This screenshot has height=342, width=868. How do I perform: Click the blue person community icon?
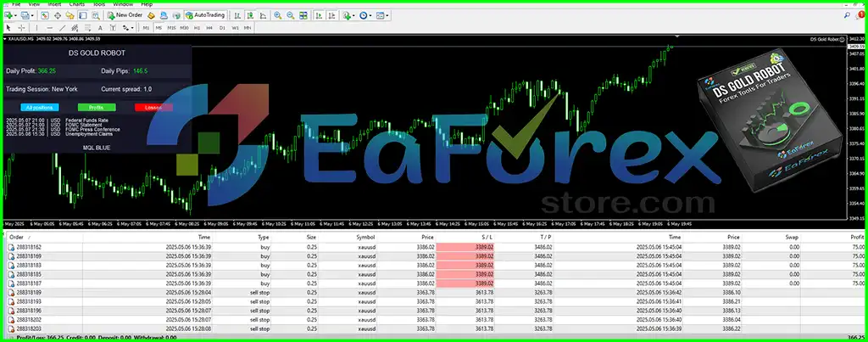pos(164,15)
